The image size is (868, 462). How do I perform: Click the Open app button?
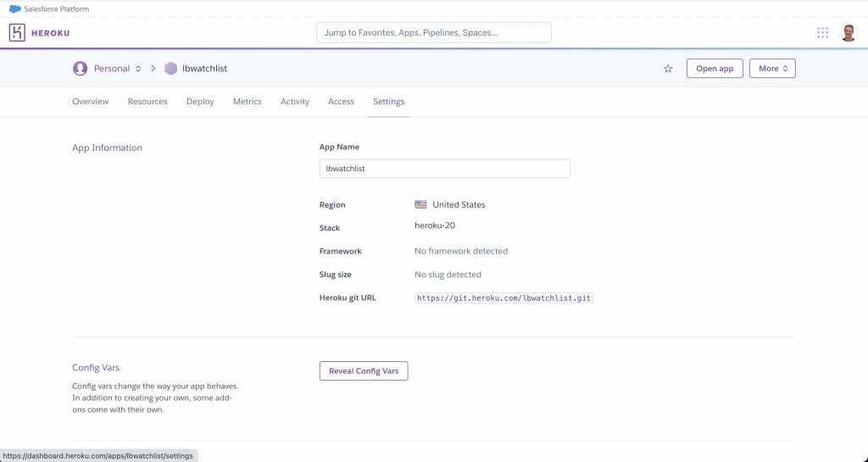pyautogui.click(x=715, y=69)
